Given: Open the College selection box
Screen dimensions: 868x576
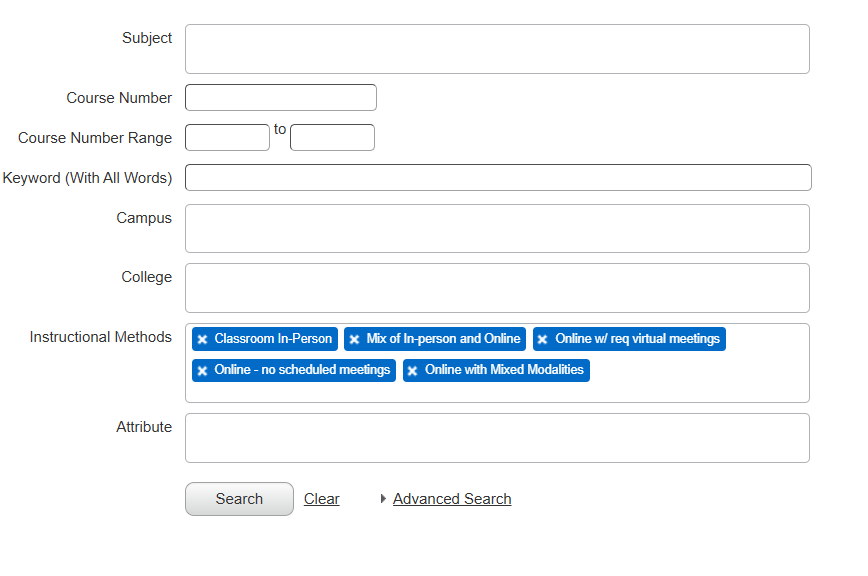Looking at the screenshot, I should pyautogui.click(x=497, y=288).
